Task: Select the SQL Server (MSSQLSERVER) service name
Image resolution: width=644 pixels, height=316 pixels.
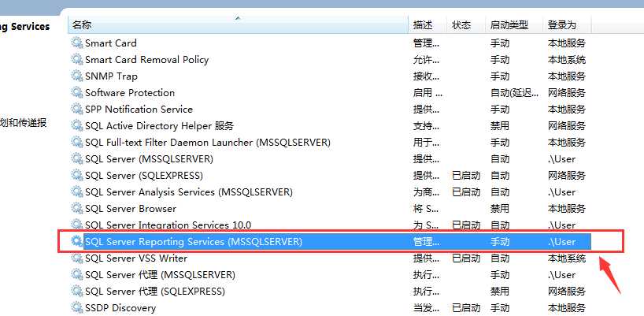Action: click(149, 158)
